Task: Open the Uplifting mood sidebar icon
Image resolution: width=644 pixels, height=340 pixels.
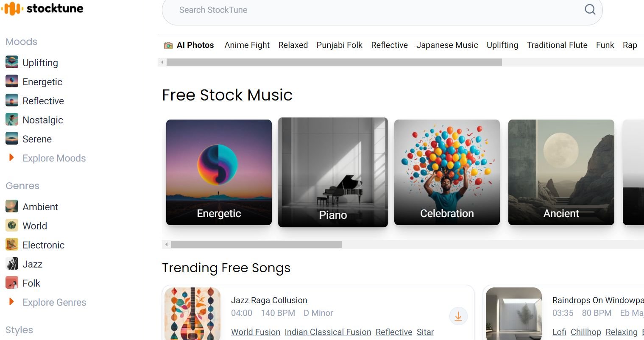Action: click(x=12, y=62)
